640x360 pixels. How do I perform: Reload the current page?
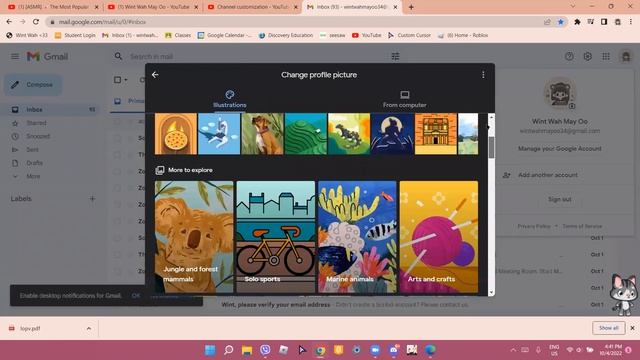point(36,22)
